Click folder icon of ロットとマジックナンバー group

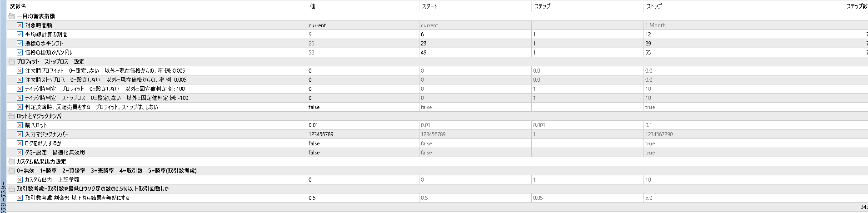tap(12, 116)
